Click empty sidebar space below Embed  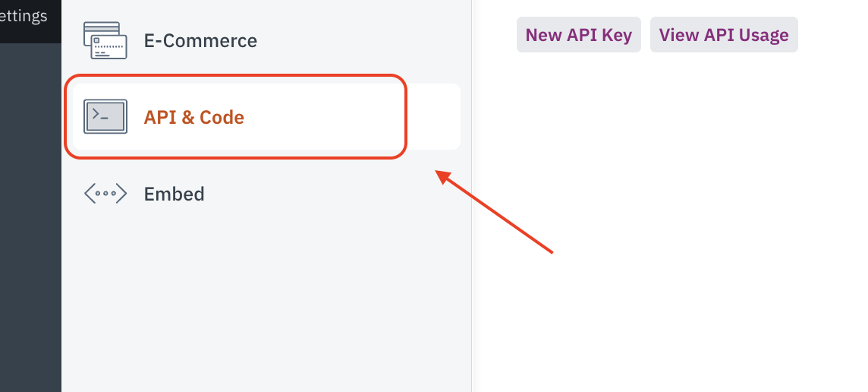(x=266, y=304)
